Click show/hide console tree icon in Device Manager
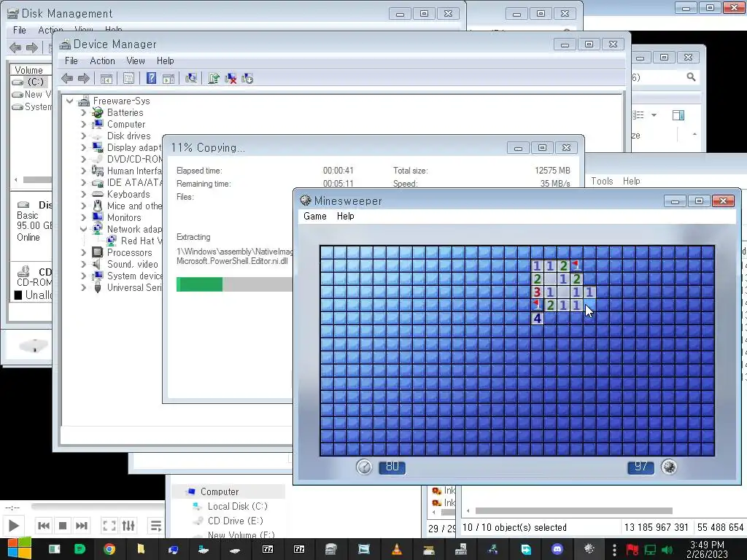Image resolution: width=747 pixels, height=560 pixels. pos(107,79)
